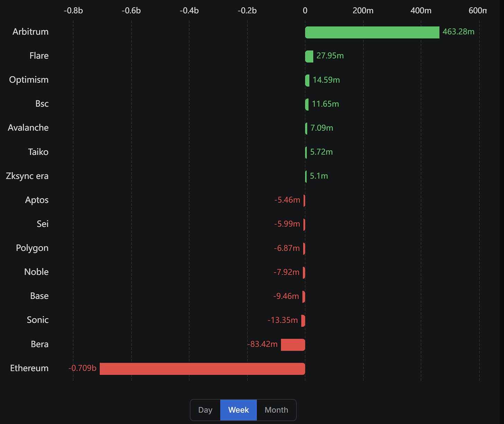
Task: Click the Bera chain label
Action: pyautogui.click(x=39, y=344)
